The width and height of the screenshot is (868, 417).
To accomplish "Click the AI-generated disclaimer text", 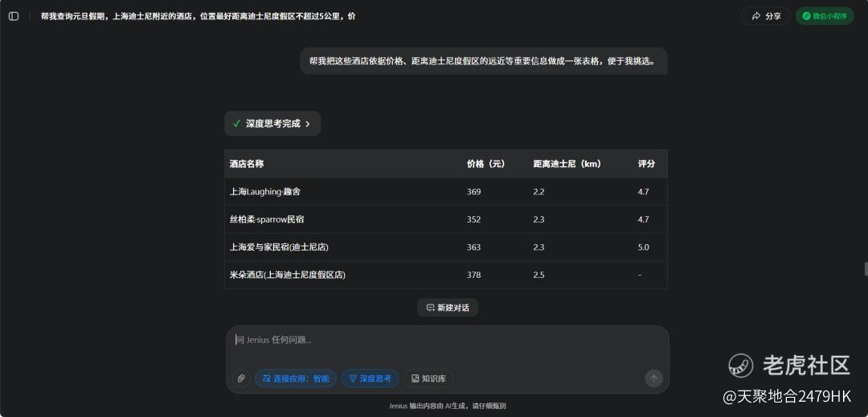I will pos(448,406).
